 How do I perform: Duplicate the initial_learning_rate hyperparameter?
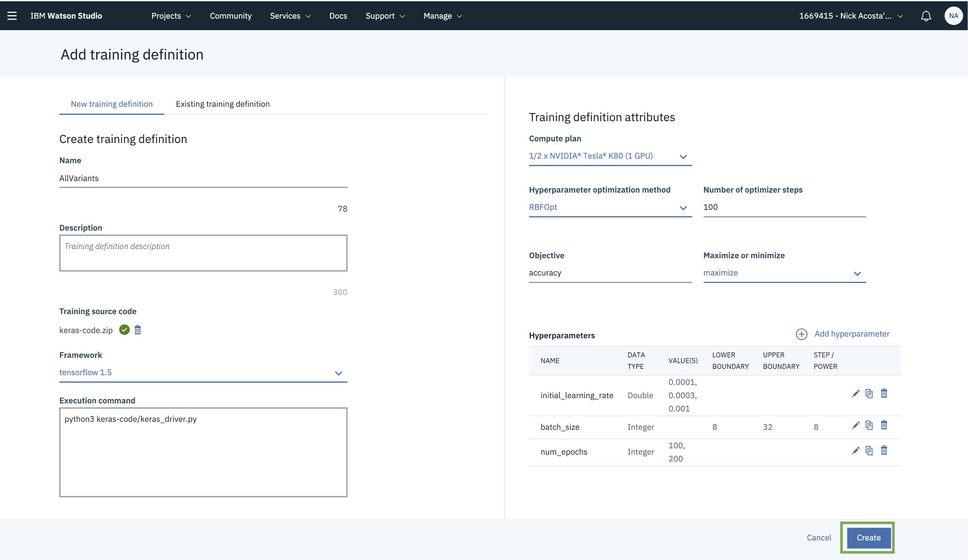(x=869, y=394)
